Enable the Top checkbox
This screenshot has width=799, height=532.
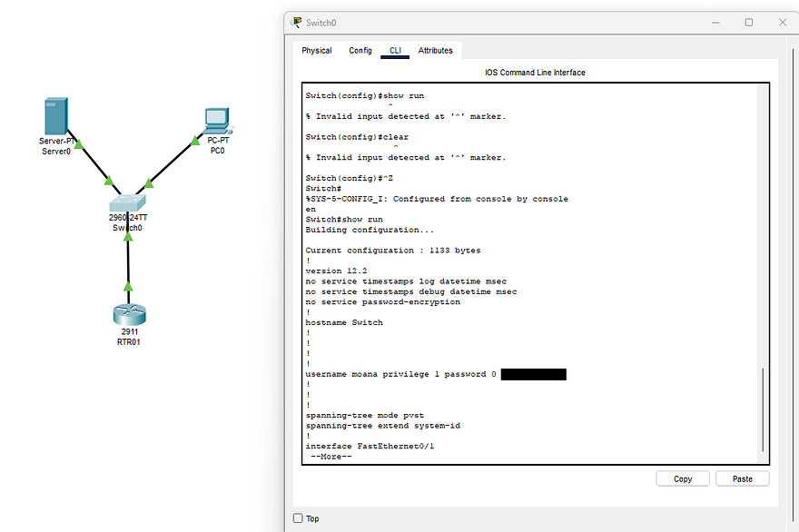[x=298, y=518]
